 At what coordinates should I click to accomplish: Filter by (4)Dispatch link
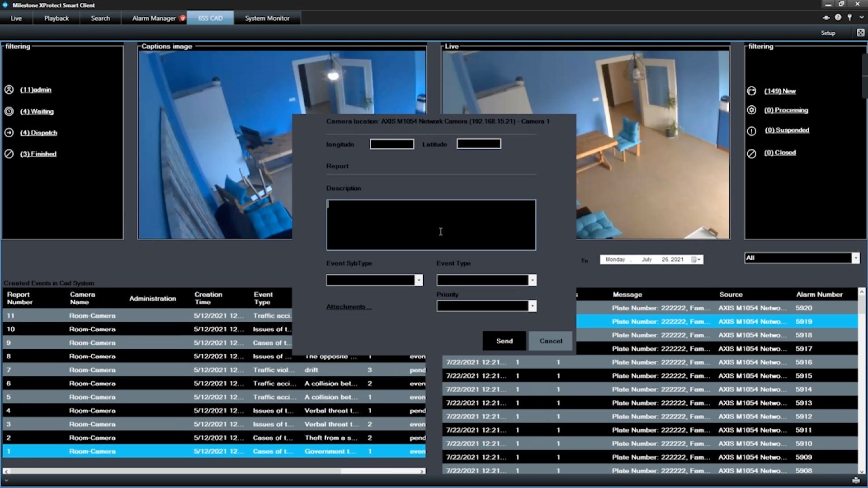(38, 133)
